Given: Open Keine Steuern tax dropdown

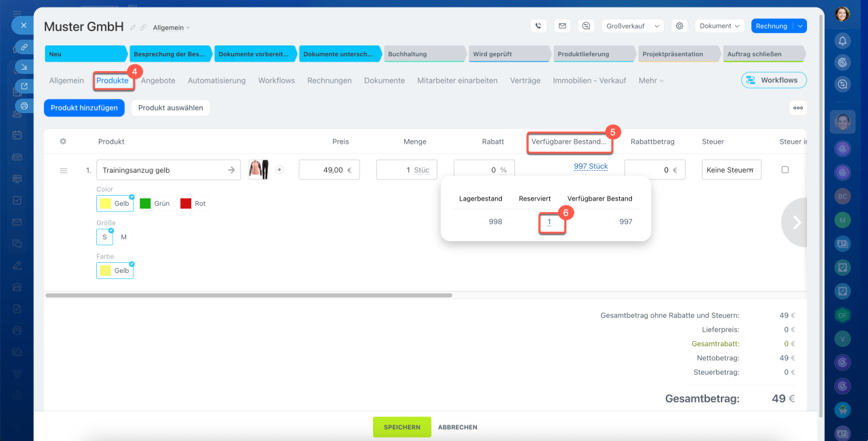Looking at the screenshot, I should coord(731,170).
